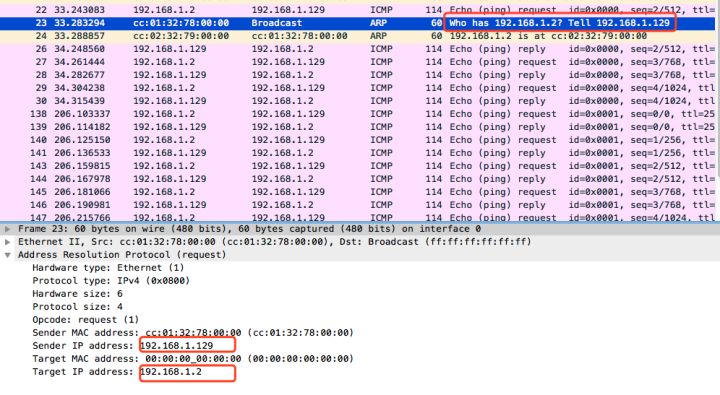Select packet 145 echo request row
The image size is (720, 395).
pos(358,192)
